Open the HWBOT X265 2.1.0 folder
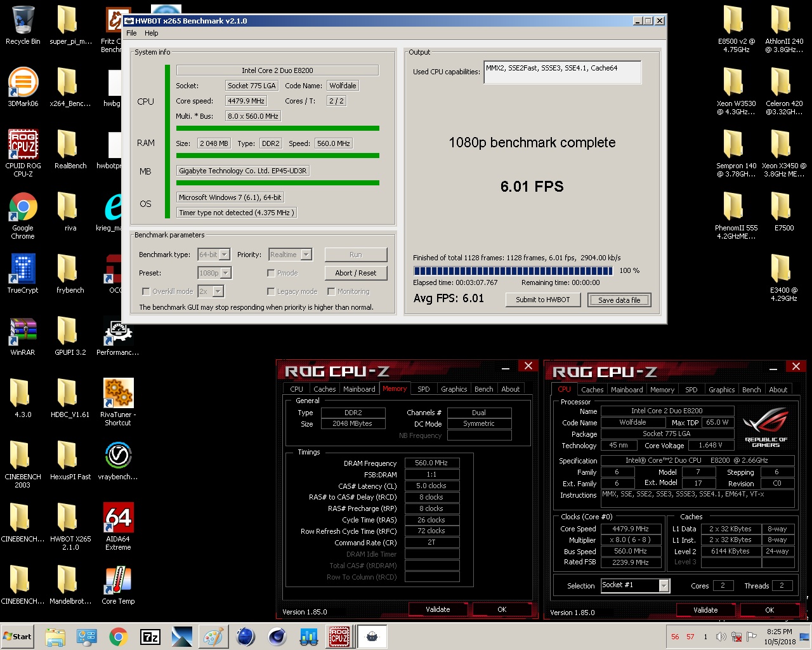Image resolution: width=812 pixels, height=650 pixels. (70, 526)
